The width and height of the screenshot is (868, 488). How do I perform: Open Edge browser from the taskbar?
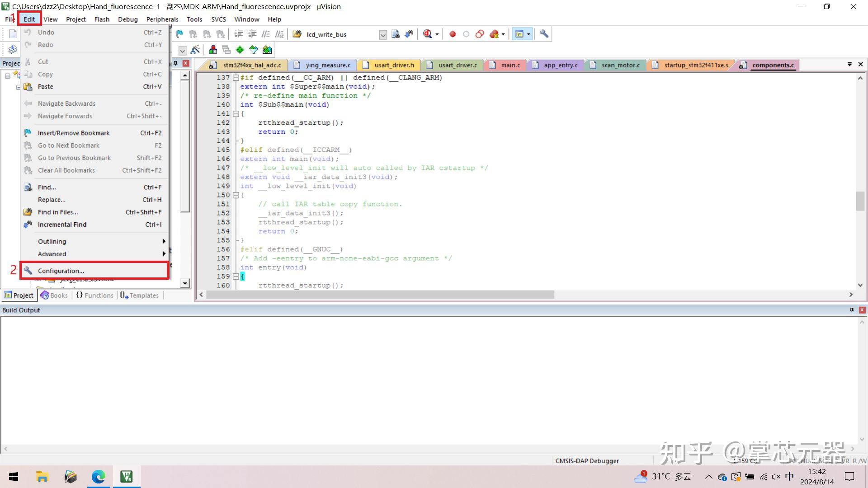tap(98, 477)
